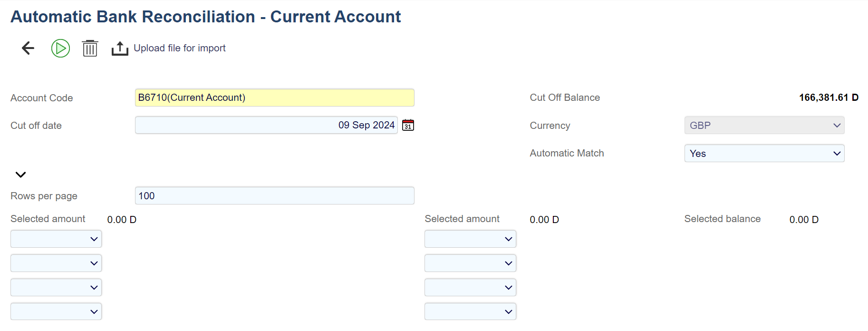Collapse section using chevron above Rows per page
The image size is (868, 331).
coord(20,175)
